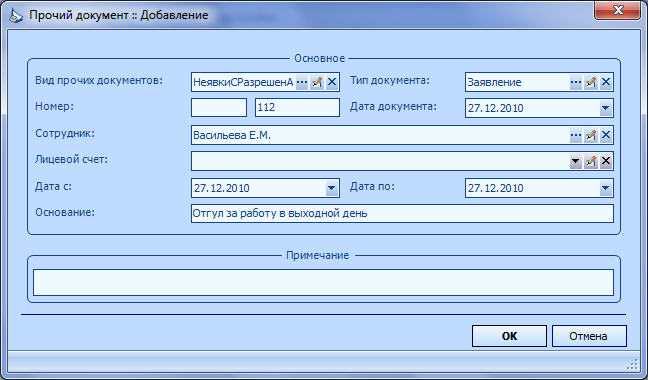Edit Лицевой счет with pencil icon

[591, 161]
